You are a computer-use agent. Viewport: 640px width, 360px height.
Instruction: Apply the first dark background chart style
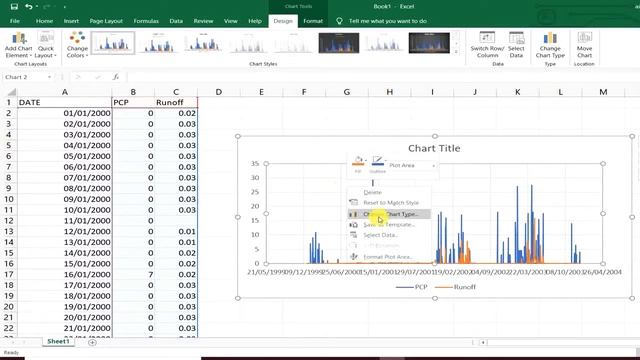pyautogui.click(x=339, y=43)
